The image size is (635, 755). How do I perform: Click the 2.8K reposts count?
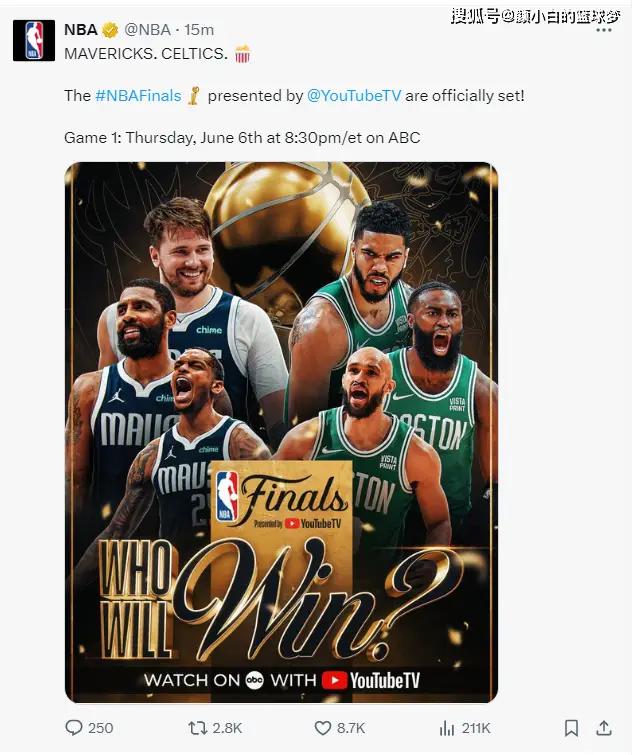[x=227, y=728]
